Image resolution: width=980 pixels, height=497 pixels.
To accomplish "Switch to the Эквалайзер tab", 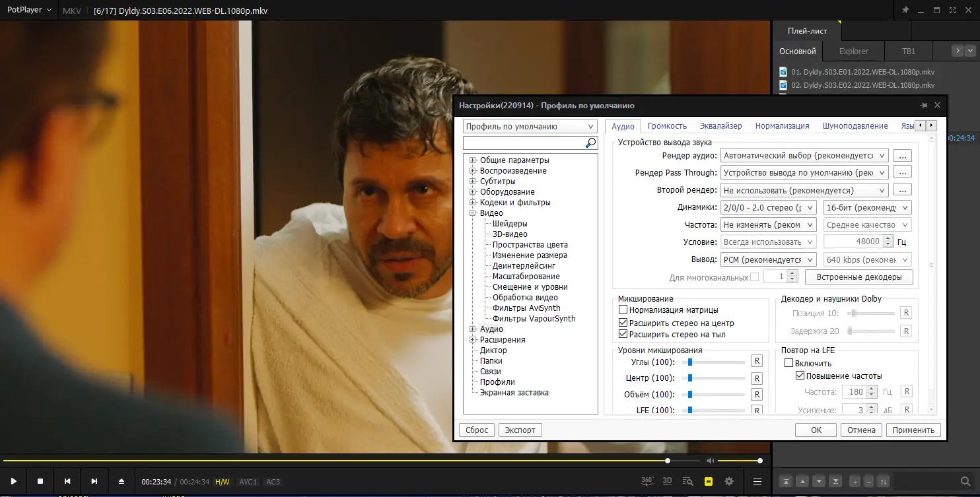I will click(x=720, y=126).
